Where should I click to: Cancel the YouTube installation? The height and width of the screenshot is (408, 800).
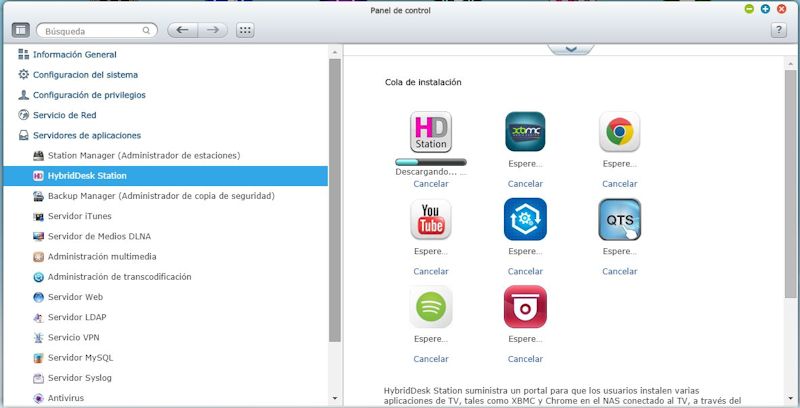(x=431, y=271)
